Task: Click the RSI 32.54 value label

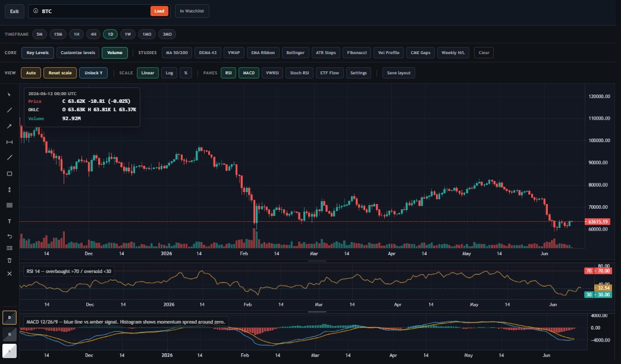Action: 603,288
